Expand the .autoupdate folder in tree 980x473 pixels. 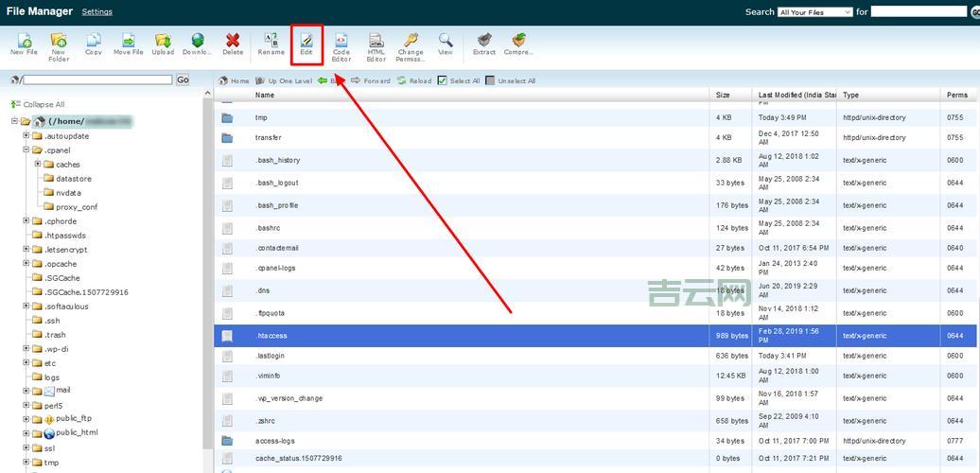pos(26,136)
